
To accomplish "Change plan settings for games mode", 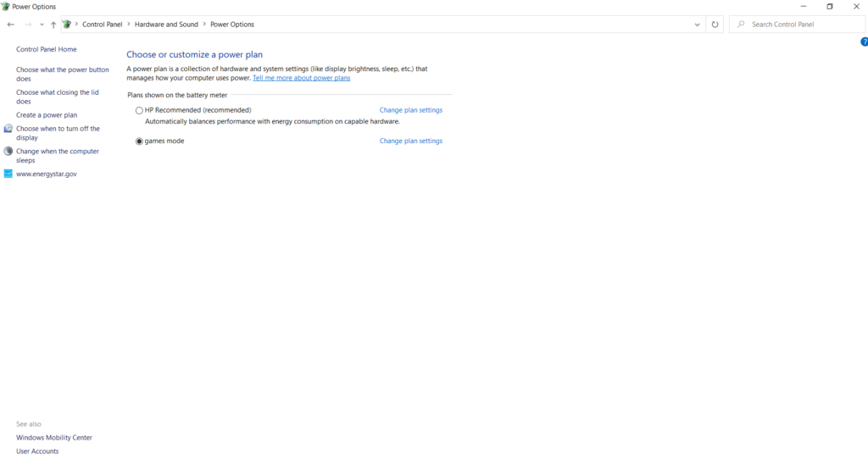I will pos(411,141).
